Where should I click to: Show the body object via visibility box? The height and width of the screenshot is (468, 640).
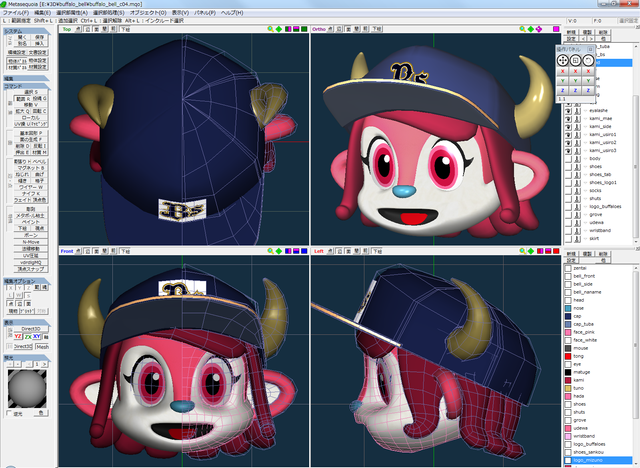(568, 158)
